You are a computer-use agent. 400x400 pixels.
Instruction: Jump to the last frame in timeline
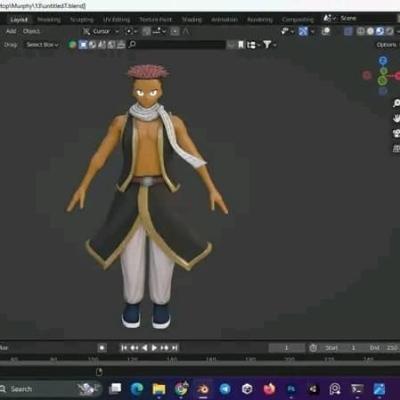(x=174, y=348)
